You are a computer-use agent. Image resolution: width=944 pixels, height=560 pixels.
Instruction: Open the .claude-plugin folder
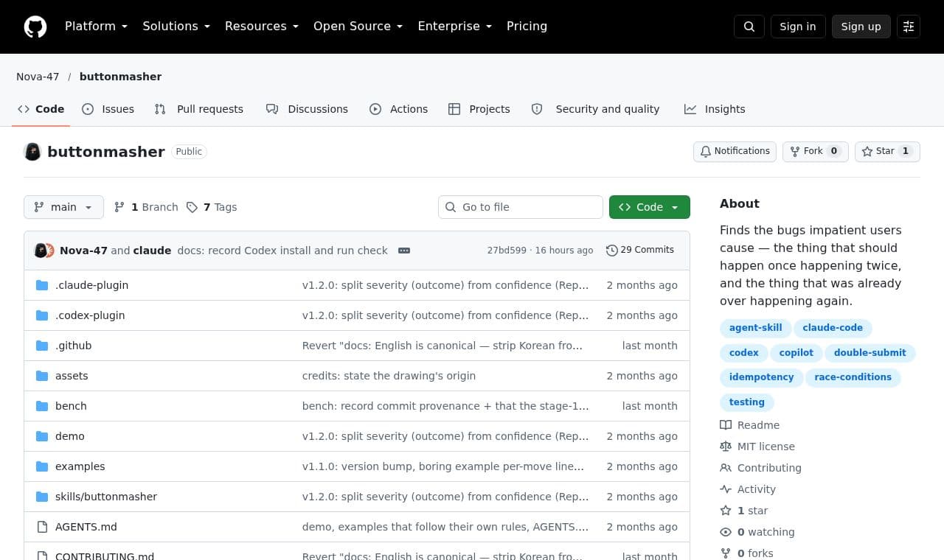[91, 285]
